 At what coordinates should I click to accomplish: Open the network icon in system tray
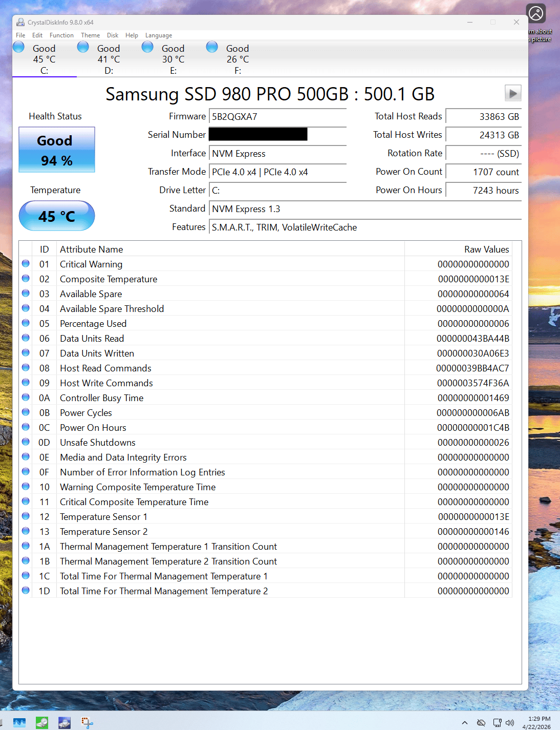coord(497,723)
